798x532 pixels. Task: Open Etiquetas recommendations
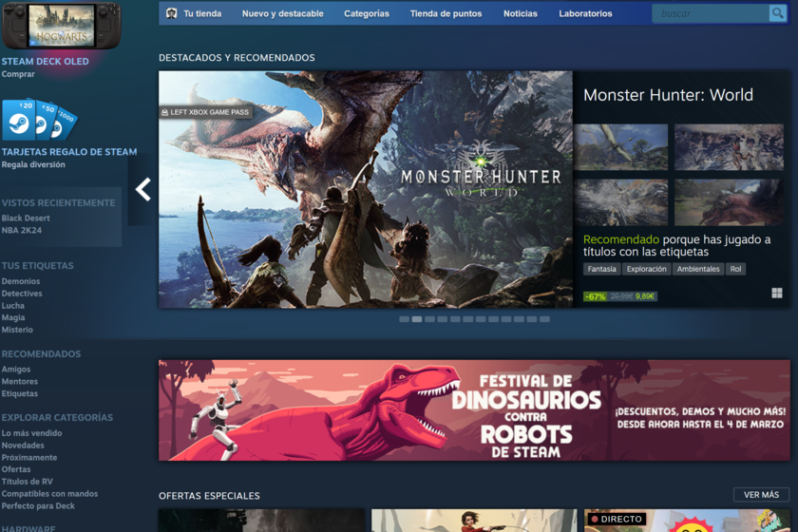19,393
